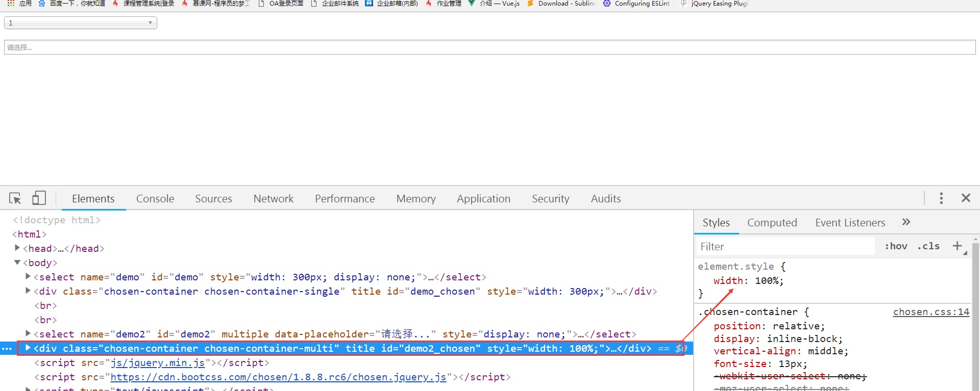Open the Download - Sublime bookmark
The height and width of the screenshot is (391, 980).
click(x=561, y=4)
